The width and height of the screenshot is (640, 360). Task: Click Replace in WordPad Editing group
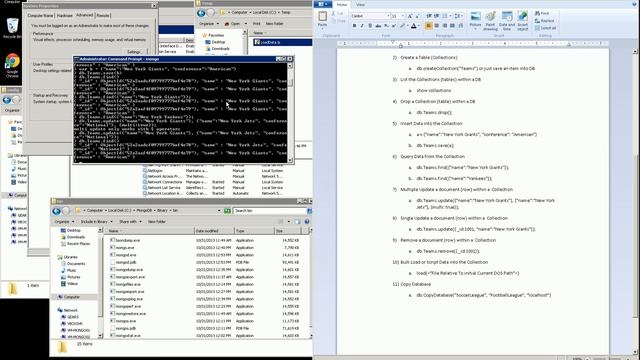[544, 21]
